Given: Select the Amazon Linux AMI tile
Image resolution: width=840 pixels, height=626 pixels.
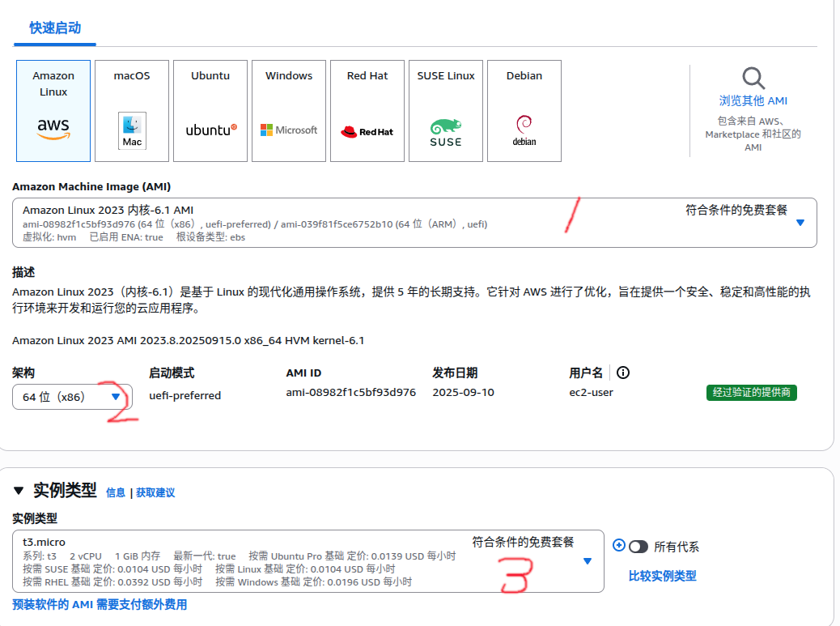Looking at the screenshot, I should pos(53,111).
